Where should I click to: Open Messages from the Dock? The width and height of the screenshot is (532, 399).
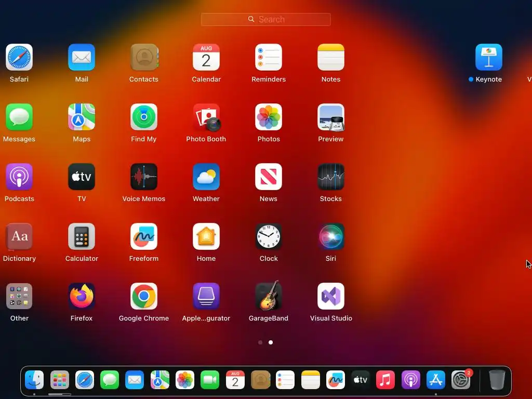110,380
